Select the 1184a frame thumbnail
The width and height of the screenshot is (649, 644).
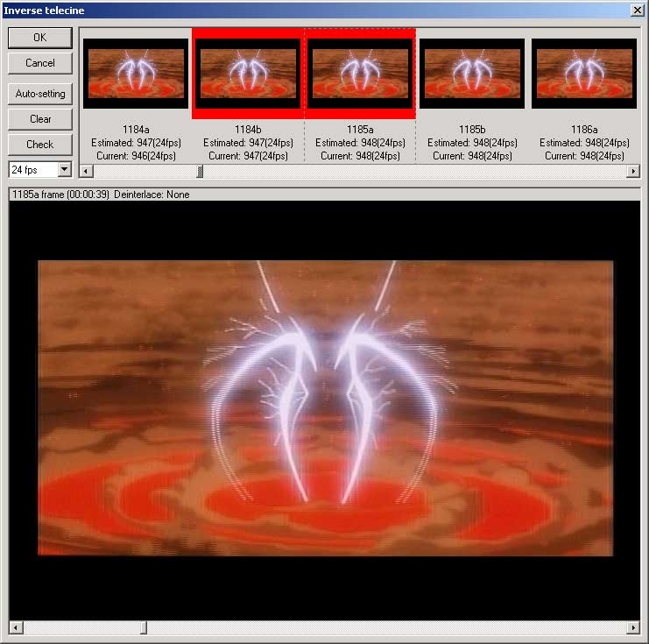click(x=136, y=74)
